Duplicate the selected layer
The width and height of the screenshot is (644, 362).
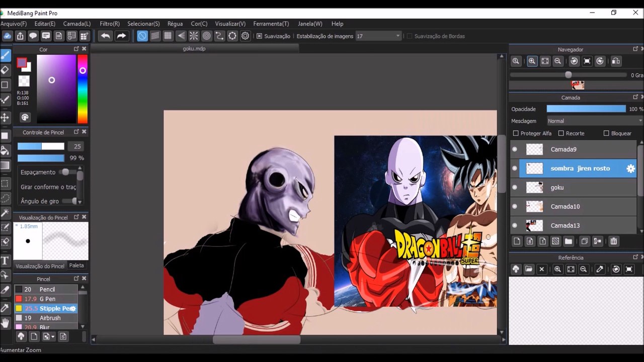(x=584, y=241)
